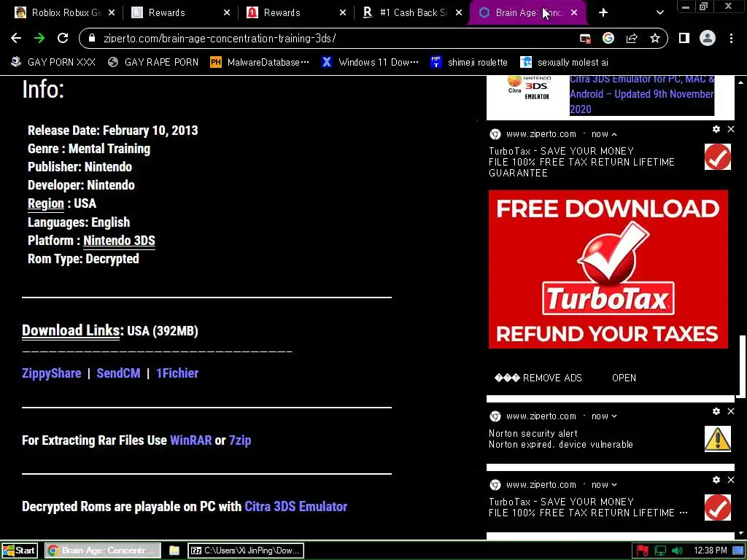The image size is (747, 560).
Task: Click page vertical scrollbar thumb
Action: click(x=741, y=366)
